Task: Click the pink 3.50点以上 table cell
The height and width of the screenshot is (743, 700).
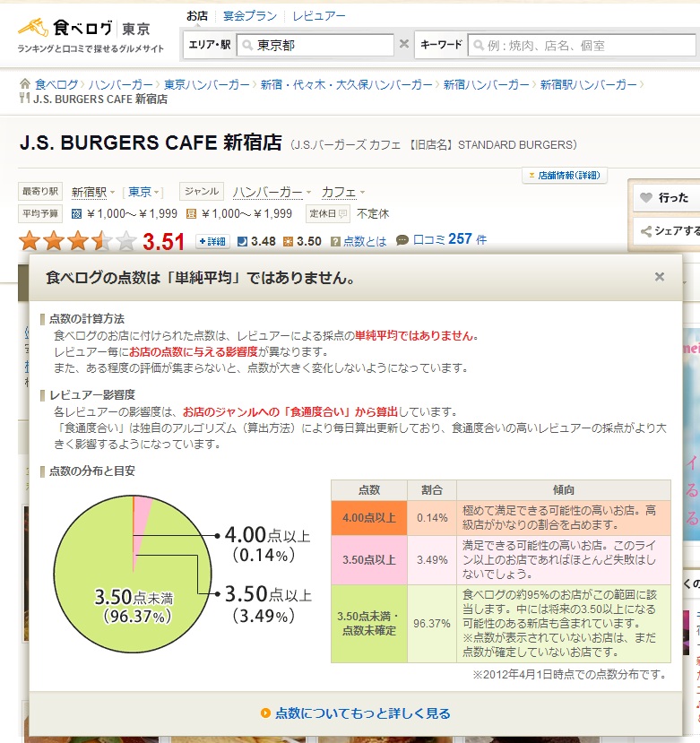Action: (x=368, y=559)
